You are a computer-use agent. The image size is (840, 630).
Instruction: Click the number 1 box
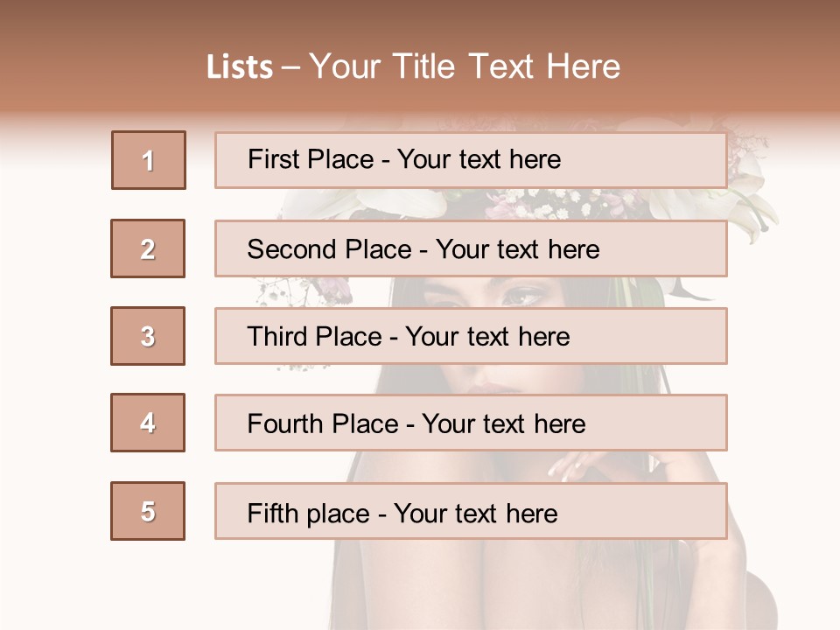tap(148, 160)
